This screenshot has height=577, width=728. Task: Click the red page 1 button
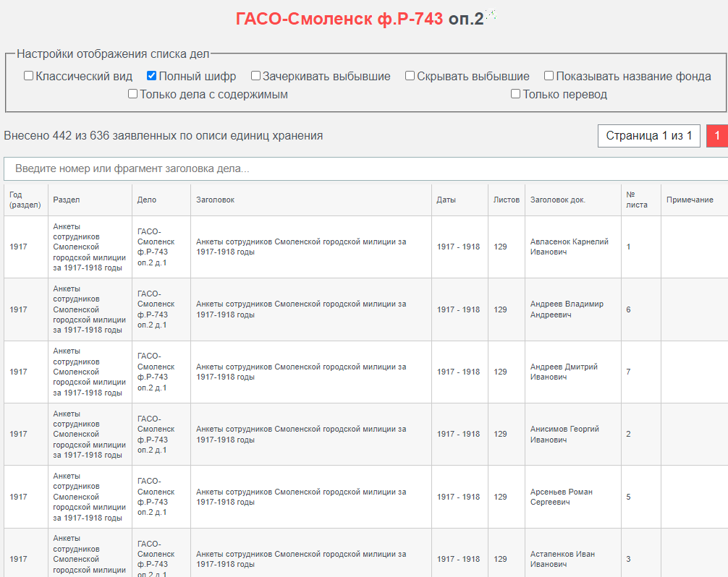[717, 136]
